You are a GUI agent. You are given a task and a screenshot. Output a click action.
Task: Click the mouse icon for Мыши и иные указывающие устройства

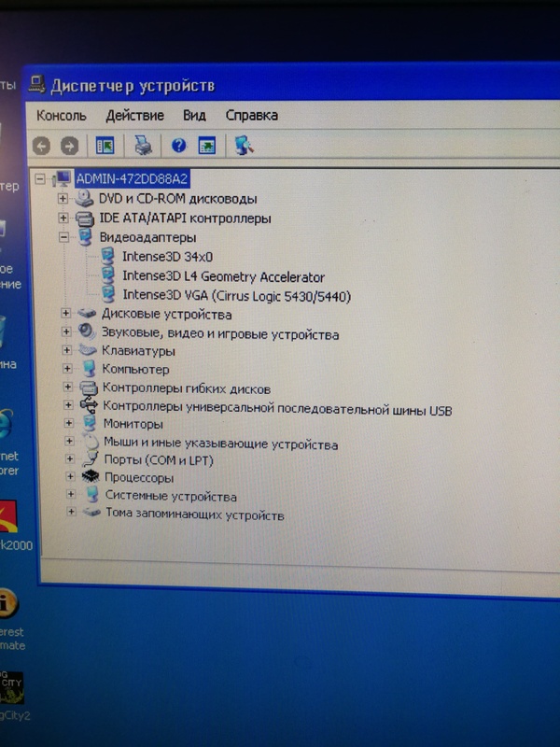click(91, 442)
